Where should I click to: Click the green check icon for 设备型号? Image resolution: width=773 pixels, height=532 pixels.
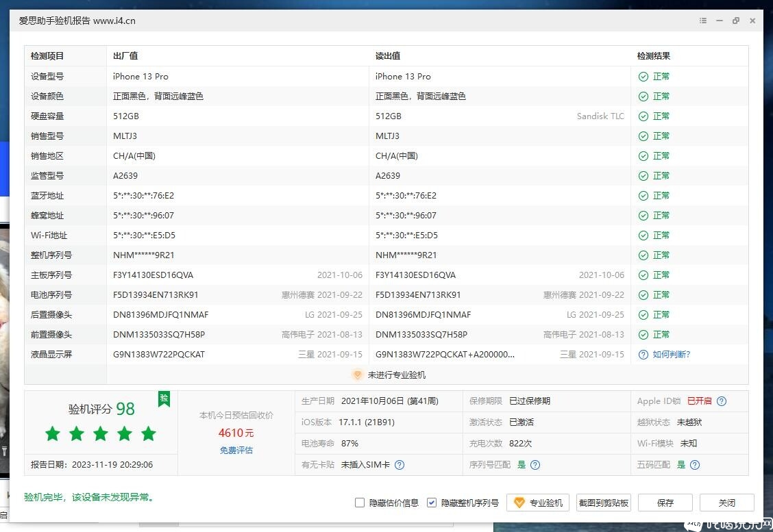click(x=643, y=77)
